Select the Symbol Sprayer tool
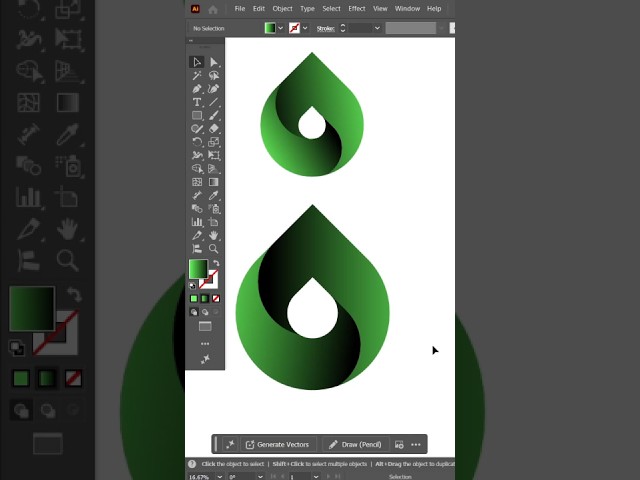640x480 pixels. coord(213,209)
